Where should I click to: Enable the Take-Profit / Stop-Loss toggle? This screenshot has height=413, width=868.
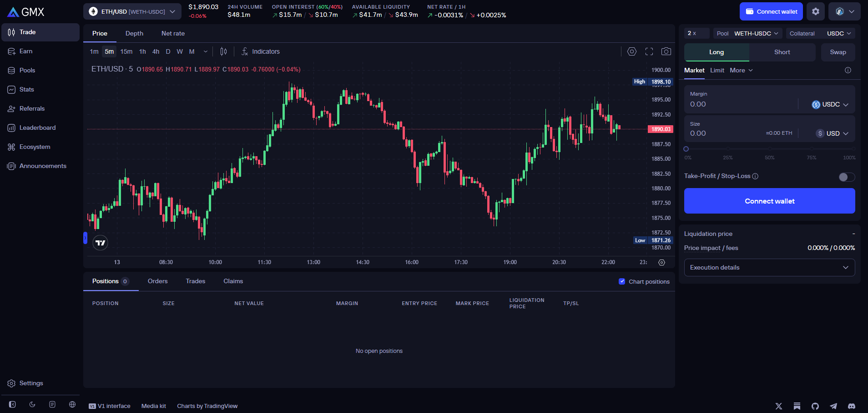[x=847, y=177]
